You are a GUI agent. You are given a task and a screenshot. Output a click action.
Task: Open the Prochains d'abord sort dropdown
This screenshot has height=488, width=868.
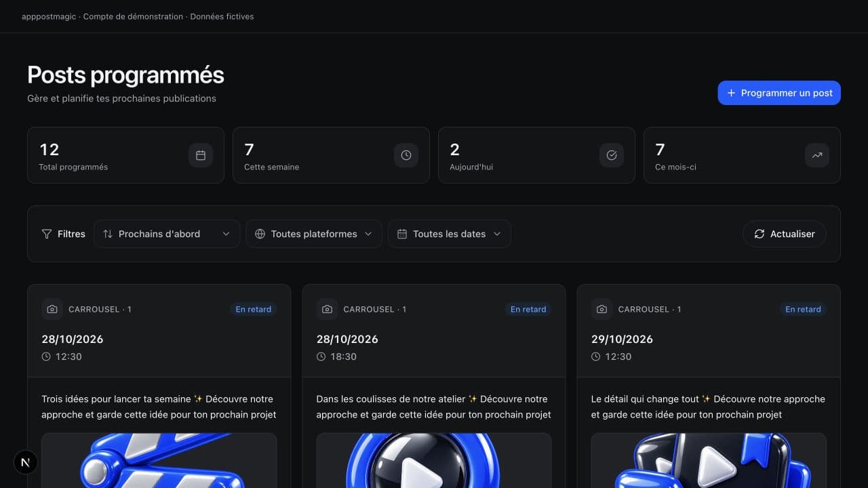167,234
